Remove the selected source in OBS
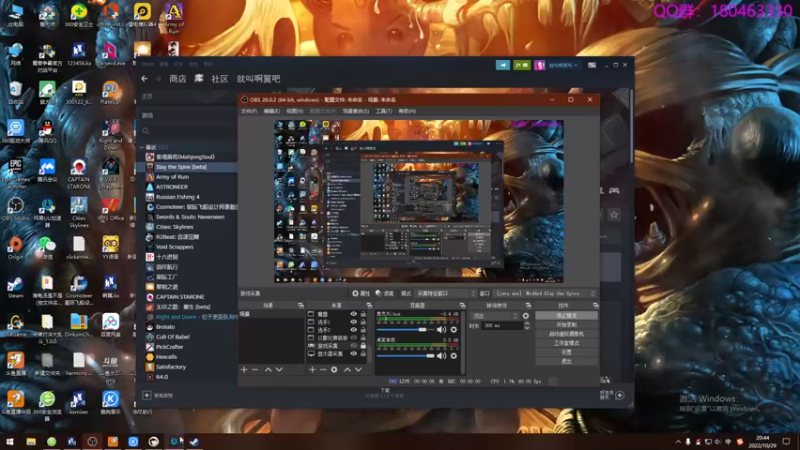The width and height of the screenshot is (800, 450). pos(323,369)
